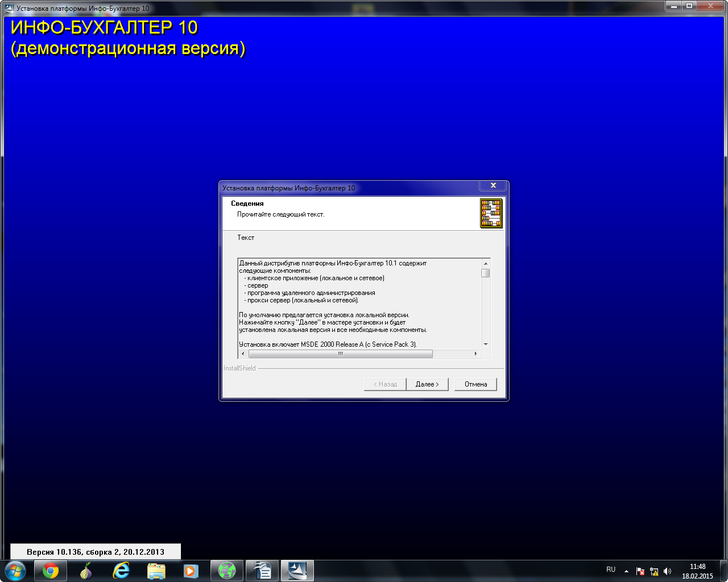Click the horizontal scrollbar thumb under the text

coord(341,354)
